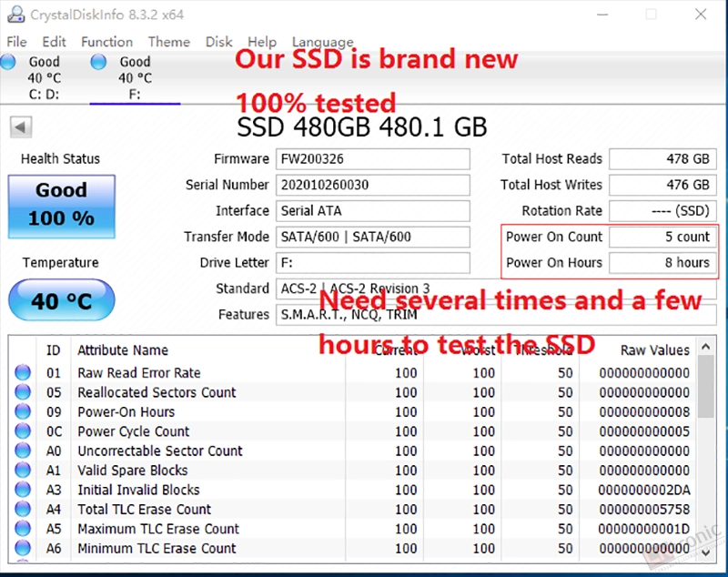Screen dimensions: 728x577
Task: Select the Reallocated Sectors Count row name
Action: (x=157, y=392)
